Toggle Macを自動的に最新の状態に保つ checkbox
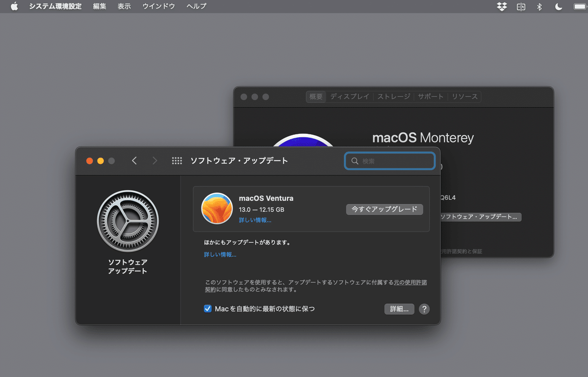 (x=208, y=309)
